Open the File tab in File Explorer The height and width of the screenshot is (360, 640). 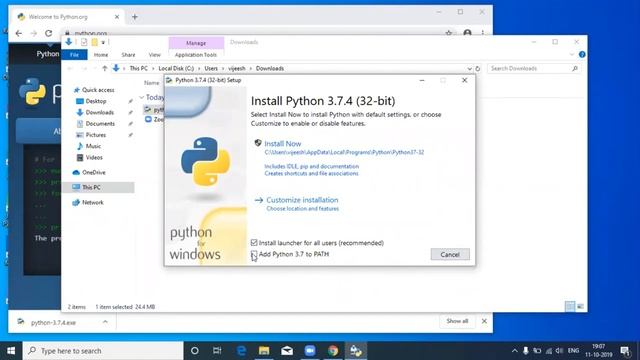(74, 55)
